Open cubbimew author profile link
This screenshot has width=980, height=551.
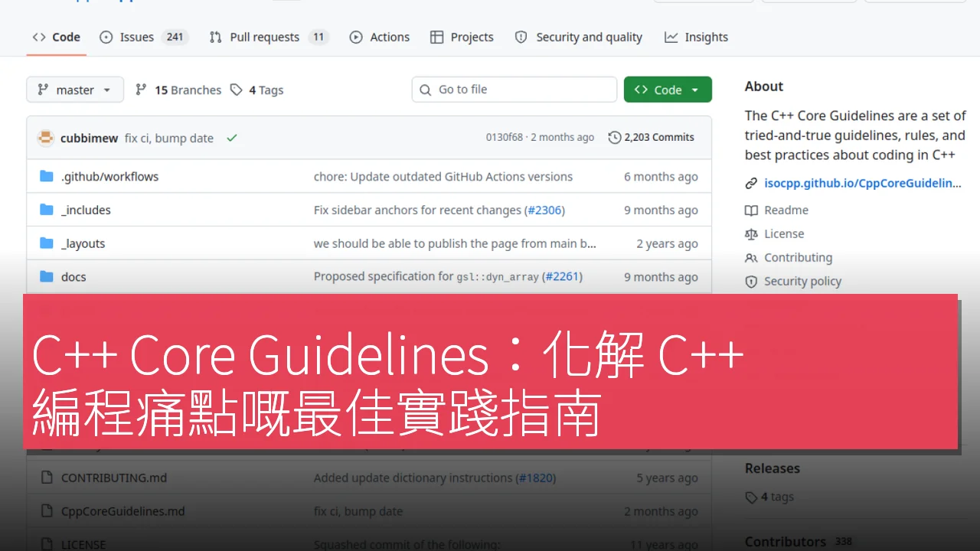coord(89,138)
